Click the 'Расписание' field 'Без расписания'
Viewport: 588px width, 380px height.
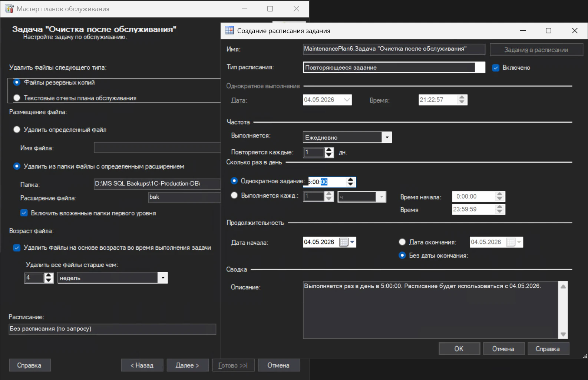pos(112,329)
